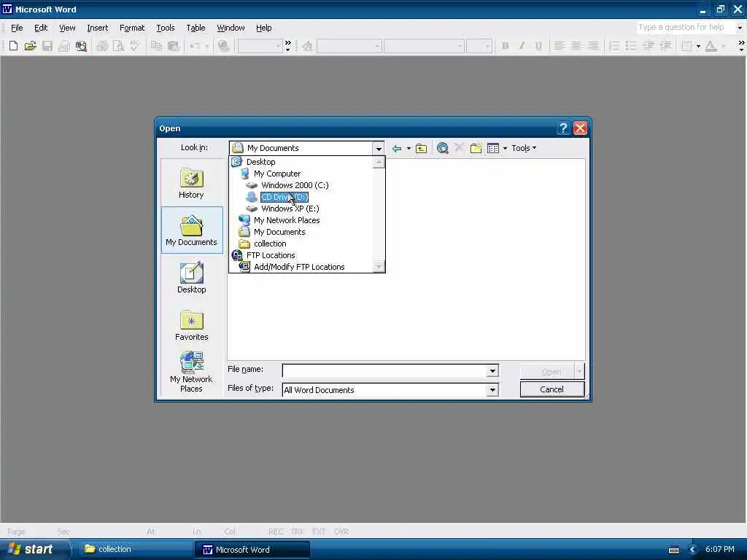Open the Table menu
Screen dimensions: 747x560
(x=196, y=28)
